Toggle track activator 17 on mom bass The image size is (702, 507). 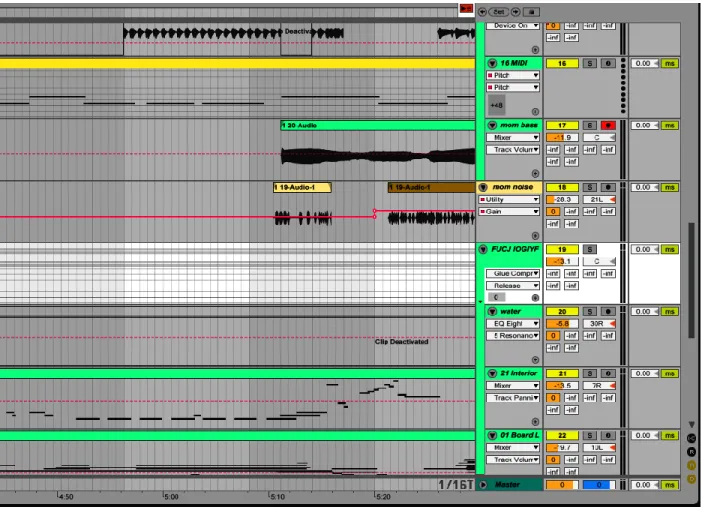click(x=562, y=125)
